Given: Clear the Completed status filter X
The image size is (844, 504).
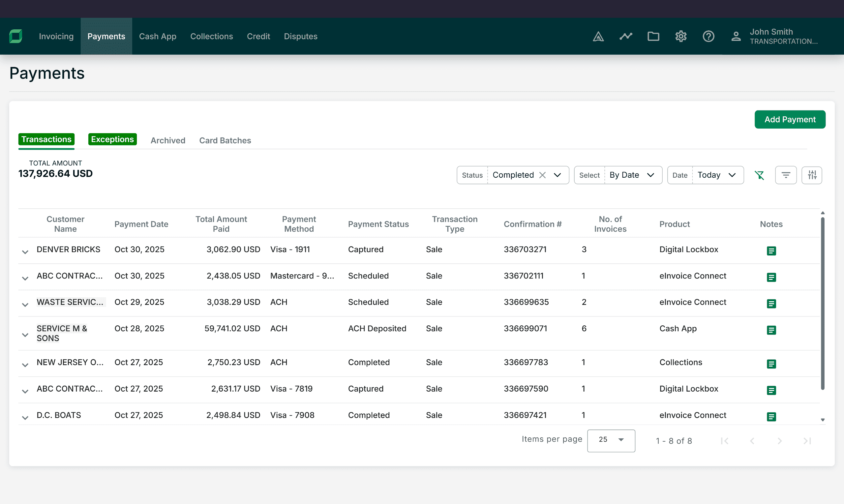Looking at the screenshot, I should (542, 175).
